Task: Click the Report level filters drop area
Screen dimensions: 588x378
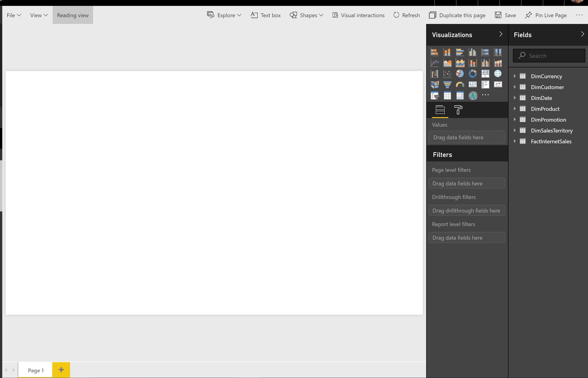Action: (467, 238)
